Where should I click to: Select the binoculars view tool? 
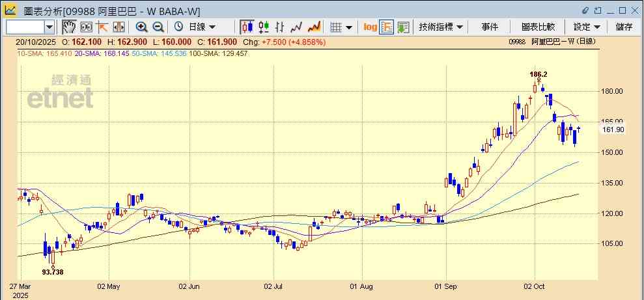(86, 27)
